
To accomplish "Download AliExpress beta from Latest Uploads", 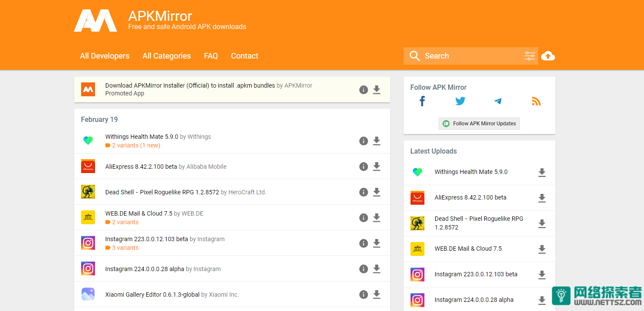I will point(542,198).
